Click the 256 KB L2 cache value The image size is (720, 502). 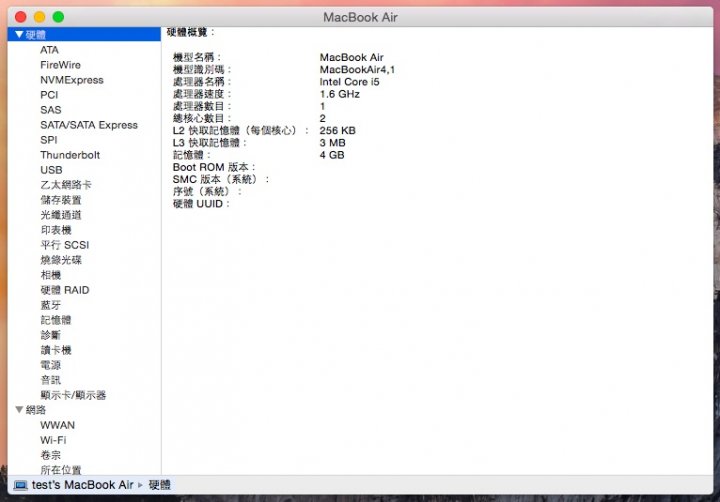pos(338,130)
